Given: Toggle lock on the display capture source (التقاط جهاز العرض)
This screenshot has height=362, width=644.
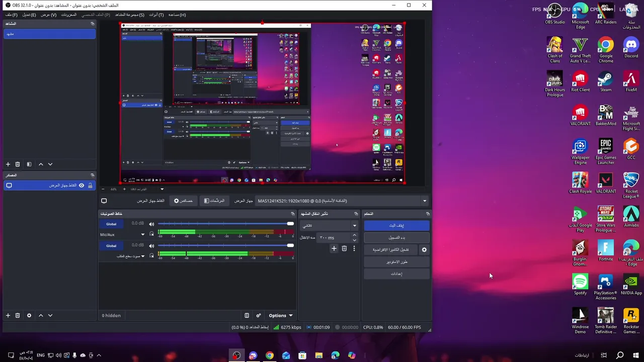Looking at the screenshot, I should pyautogui.click(x=90, y=186).
